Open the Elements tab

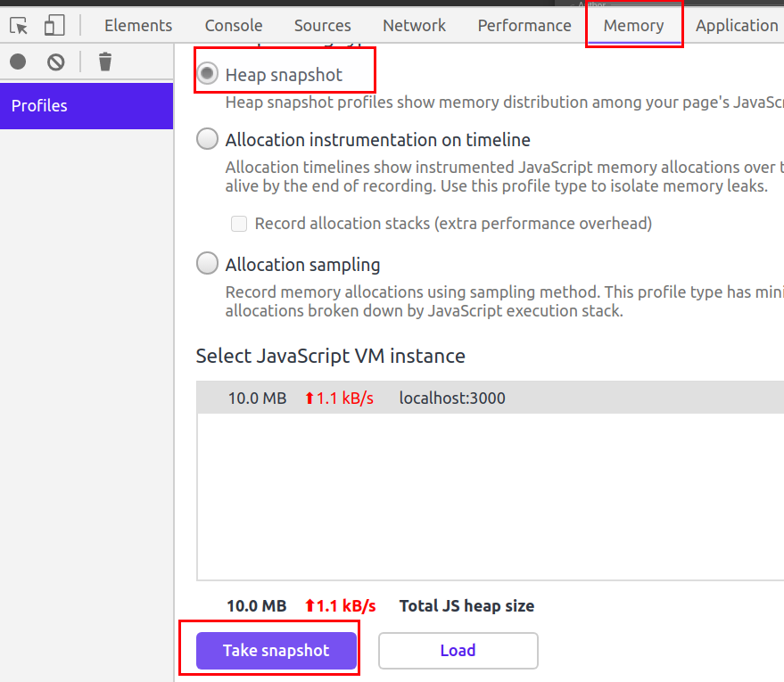[x=138, y=26]
